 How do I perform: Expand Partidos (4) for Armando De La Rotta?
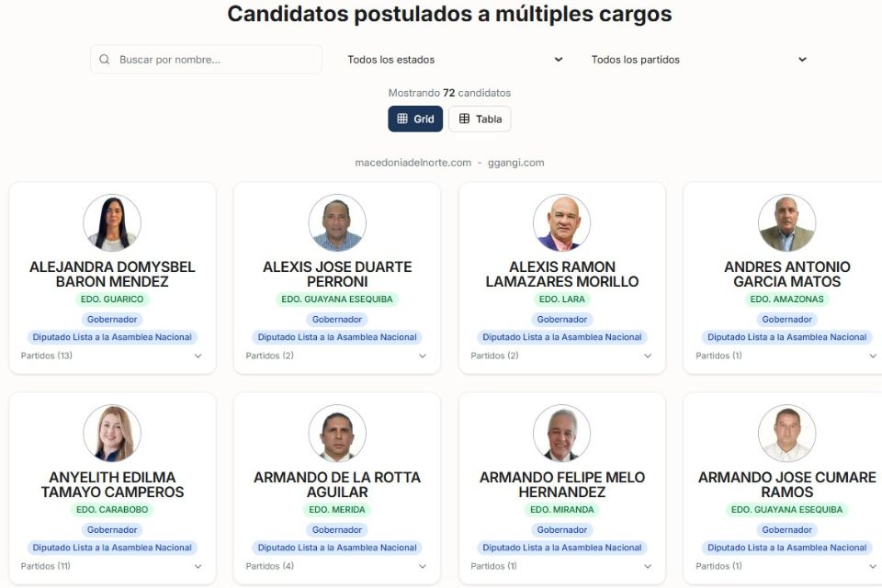coord(336,566)
